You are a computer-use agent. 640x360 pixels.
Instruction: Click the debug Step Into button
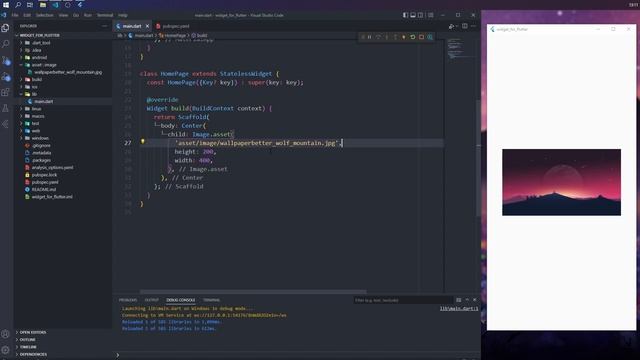point(387,37)
